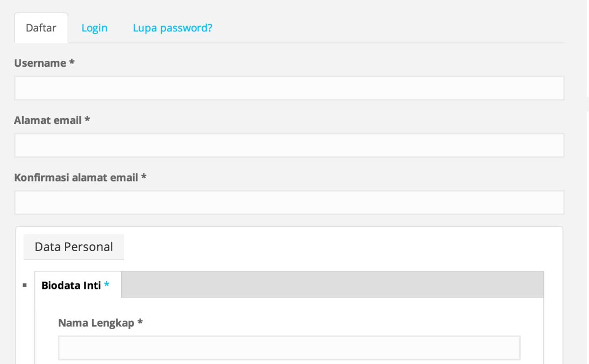Click the Alamat email label text
Screen dimensions: 589x364
[x=48, y=120]
